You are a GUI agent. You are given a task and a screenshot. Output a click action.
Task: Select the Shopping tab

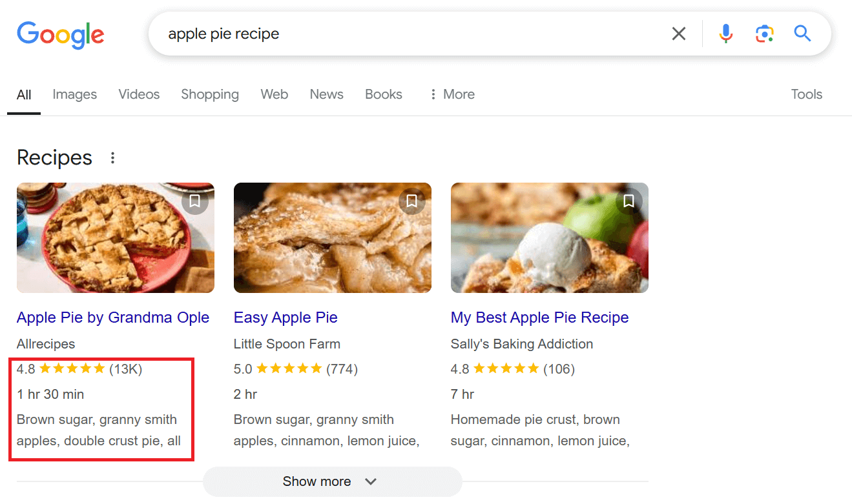point(209,94)
